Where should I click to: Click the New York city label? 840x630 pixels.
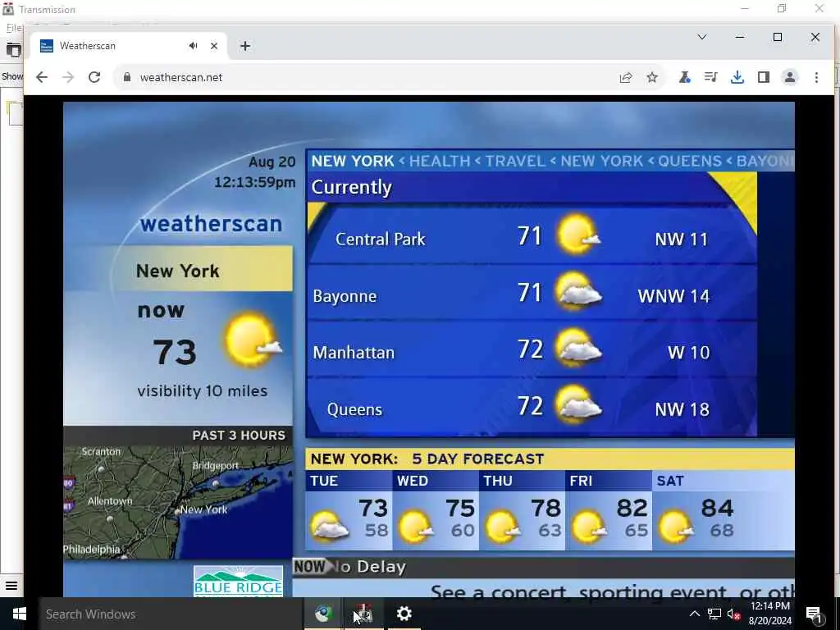[177, 271]
